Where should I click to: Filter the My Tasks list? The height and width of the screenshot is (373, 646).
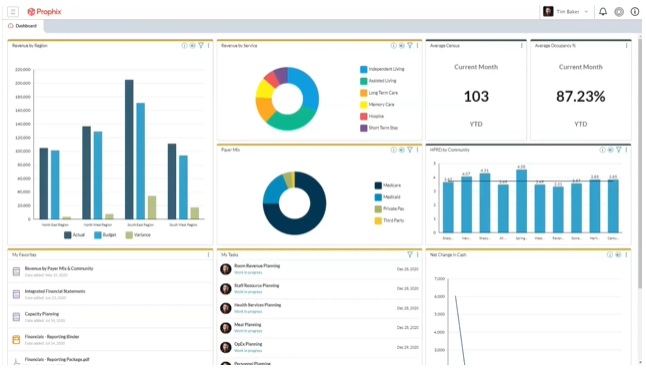point(410,255)
